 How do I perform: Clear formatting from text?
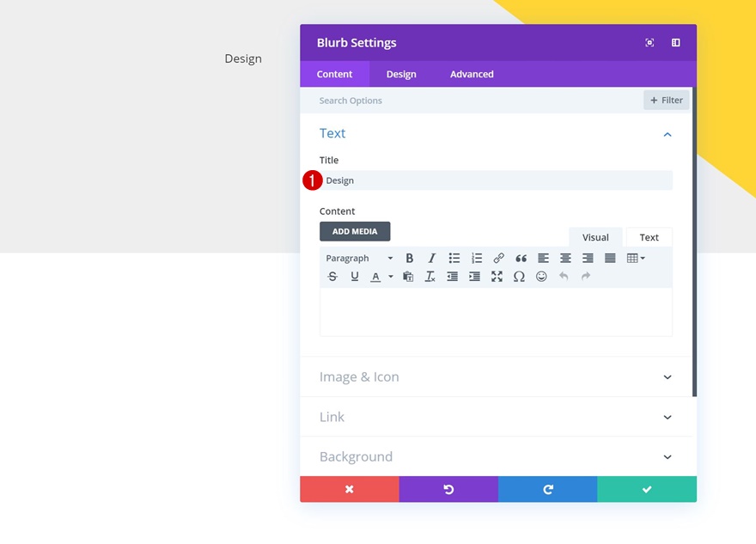[x=430, y=277]
